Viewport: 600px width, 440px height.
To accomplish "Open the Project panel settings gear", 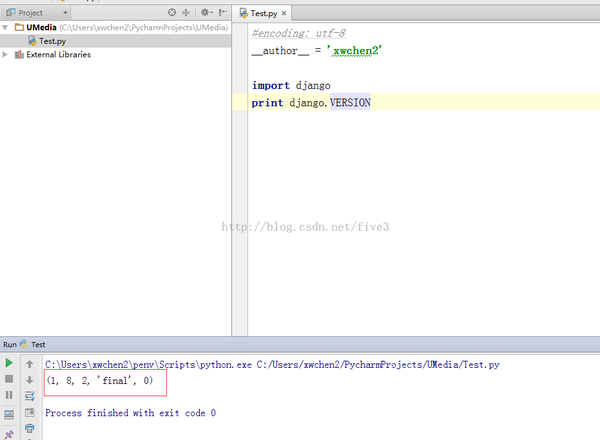I will [204, 12].
